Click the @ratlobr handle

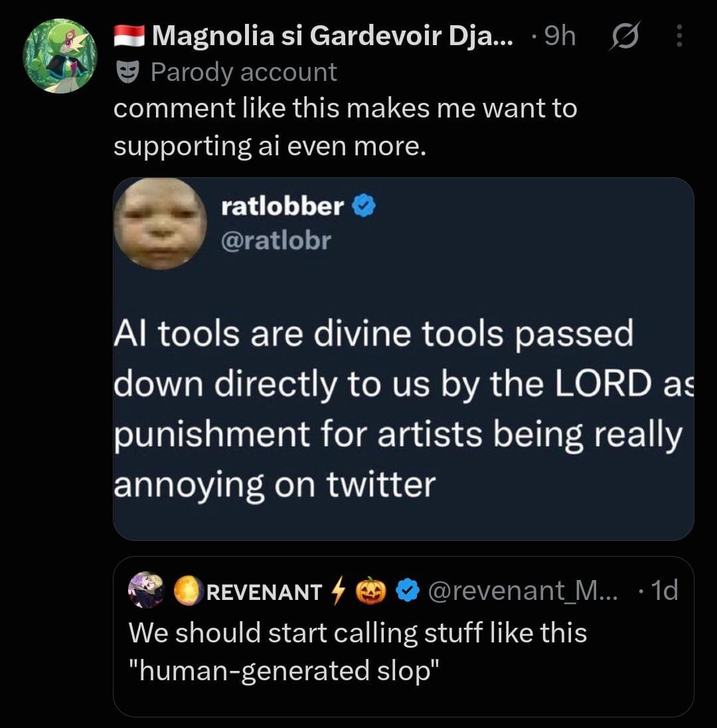276,240
